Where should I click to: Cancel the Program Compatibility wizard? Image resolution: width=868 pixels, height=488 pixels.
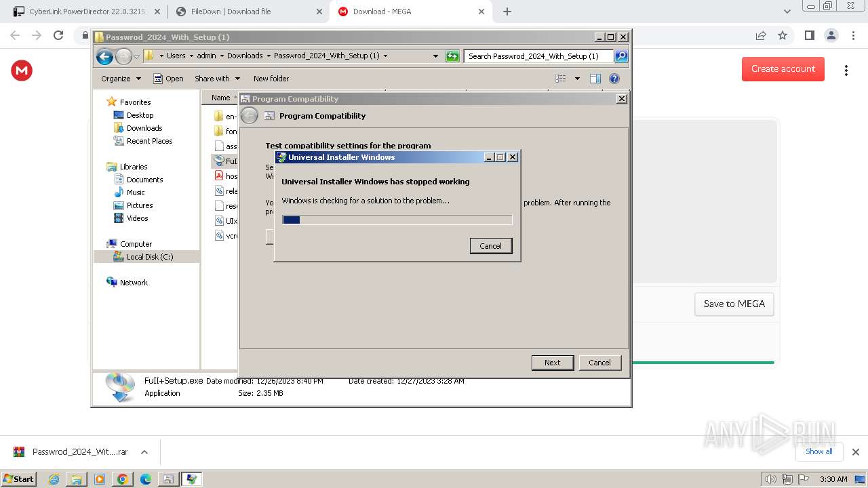pyautogui.click(x=599, y=363)
